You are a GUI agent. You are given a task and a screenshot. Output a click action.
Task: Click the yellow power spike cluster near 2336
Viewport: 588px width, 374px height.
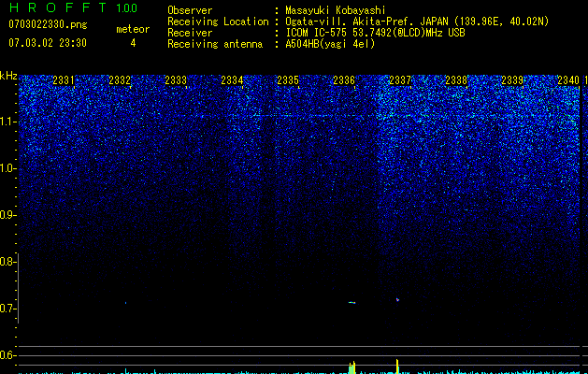[351, 367]
